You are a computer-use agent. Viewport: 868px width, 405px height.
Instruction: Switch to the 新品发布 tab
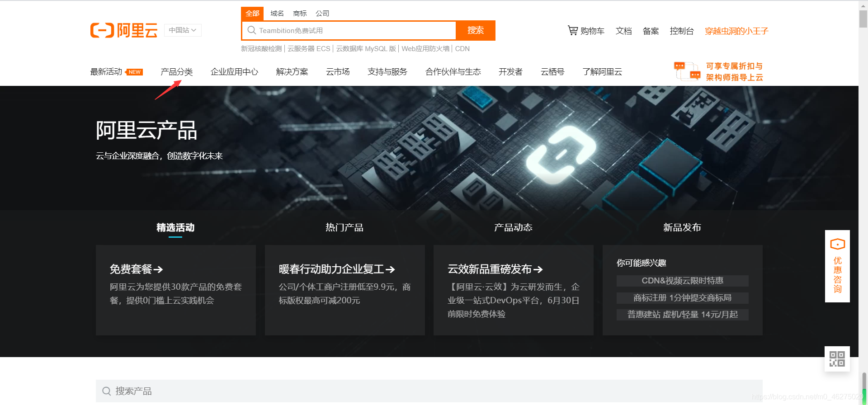pos(682,227)
